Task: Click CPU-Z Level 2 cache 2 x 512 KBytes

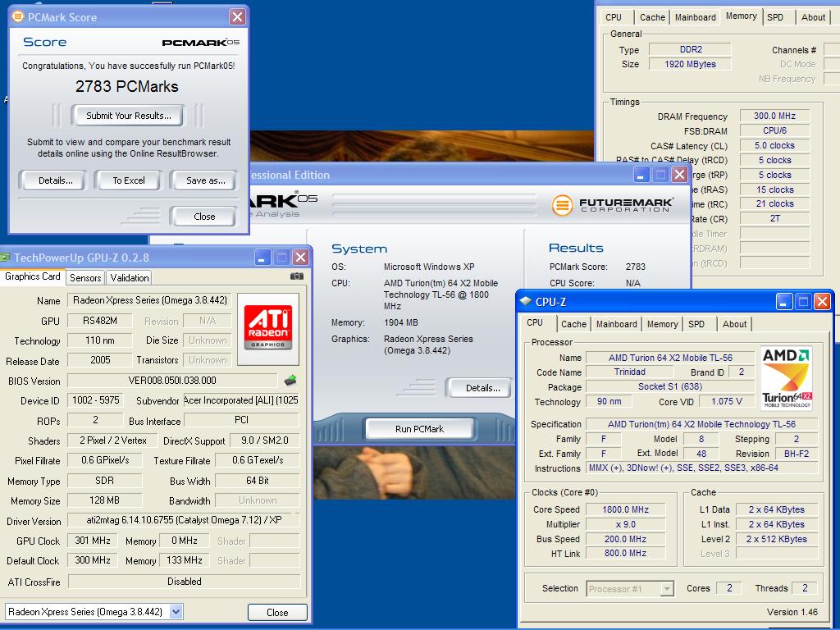Action: pyautogui.click(x=776, y=539)
